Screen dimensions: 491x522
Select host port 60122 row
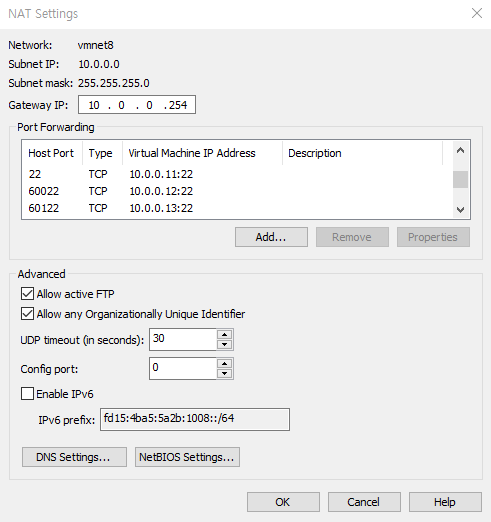(237, 208)
